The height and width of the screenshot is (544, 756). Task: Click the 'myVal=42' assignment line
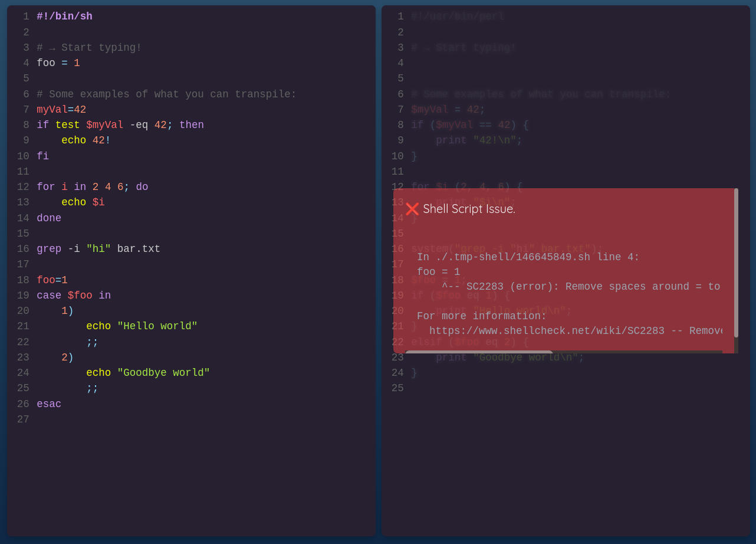tap(61, 109)
